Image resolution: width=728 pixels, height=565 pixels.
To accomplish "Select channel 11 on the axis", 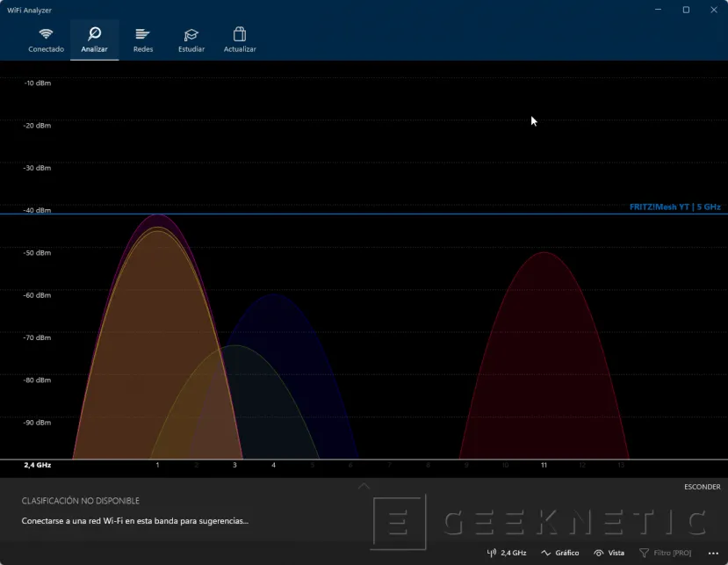I will 544,465.
